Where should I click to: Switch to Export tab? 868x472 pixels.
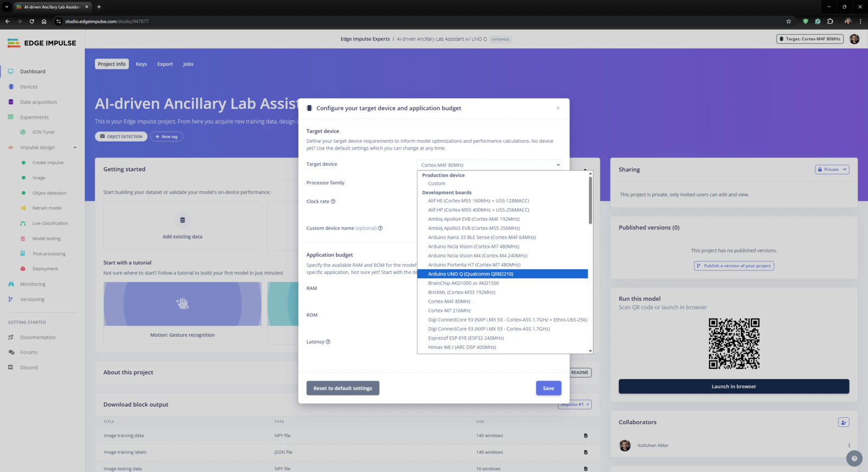165,64
